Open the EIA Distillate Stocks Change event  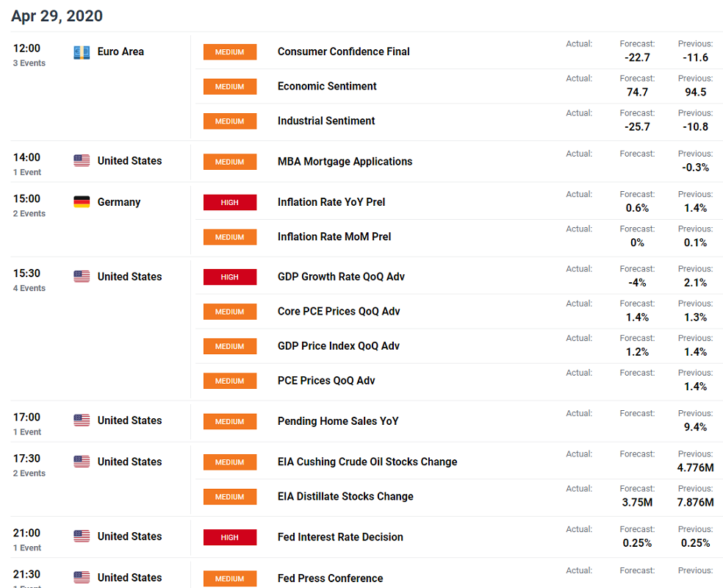(345, 496)
